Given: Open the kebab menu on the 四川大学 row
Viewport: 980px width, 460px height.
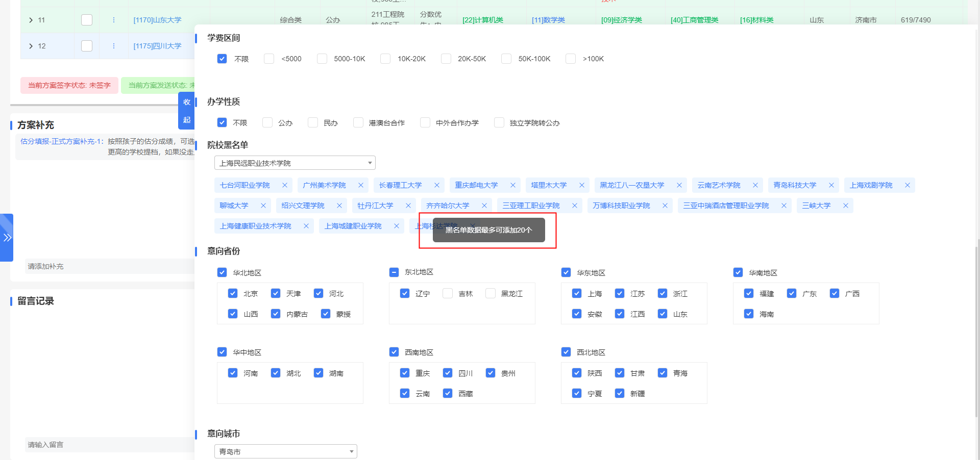Looking at the screenshot, I should (x=113, y=46).
